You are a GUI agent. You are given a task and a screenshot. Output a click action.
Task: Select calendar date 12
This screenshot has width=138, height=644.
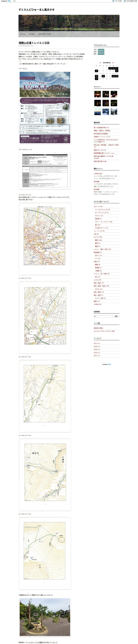pos(117,71)
